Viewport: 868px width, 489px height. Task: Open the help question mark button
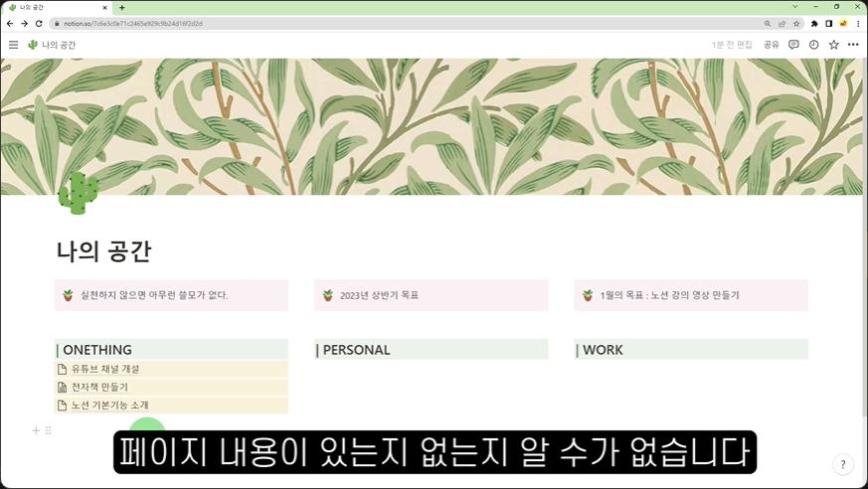[843, 465]
